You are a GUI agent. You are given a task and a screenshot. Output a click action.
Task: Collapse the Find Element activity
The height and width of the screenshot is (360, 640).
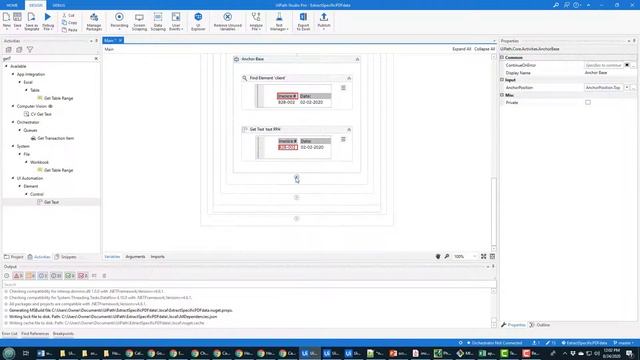pyautogui.click(x=349, y=78)
